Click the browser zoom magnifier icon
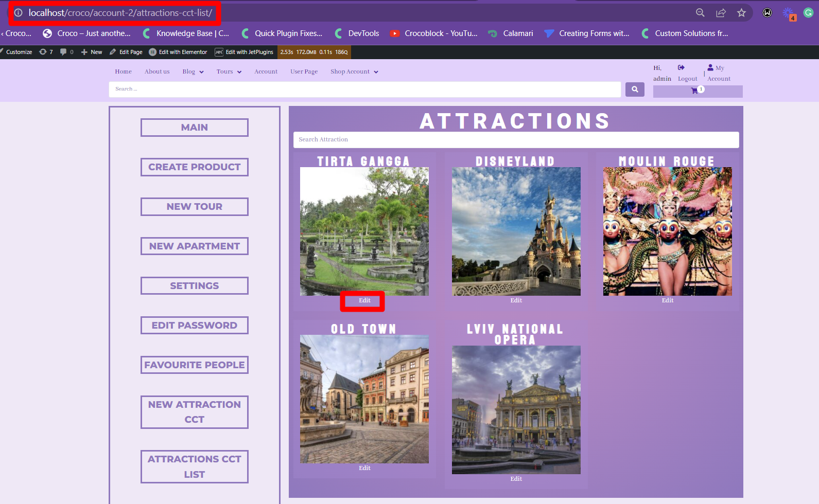Viewport: 819px width, 504px height. pyautogui.click(x=700, y=13)
